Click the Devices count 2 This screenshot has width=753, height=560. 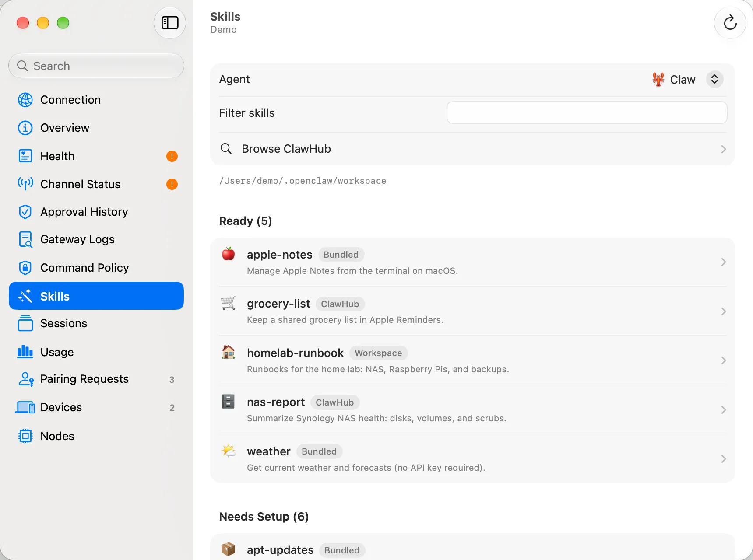point(172,408)
